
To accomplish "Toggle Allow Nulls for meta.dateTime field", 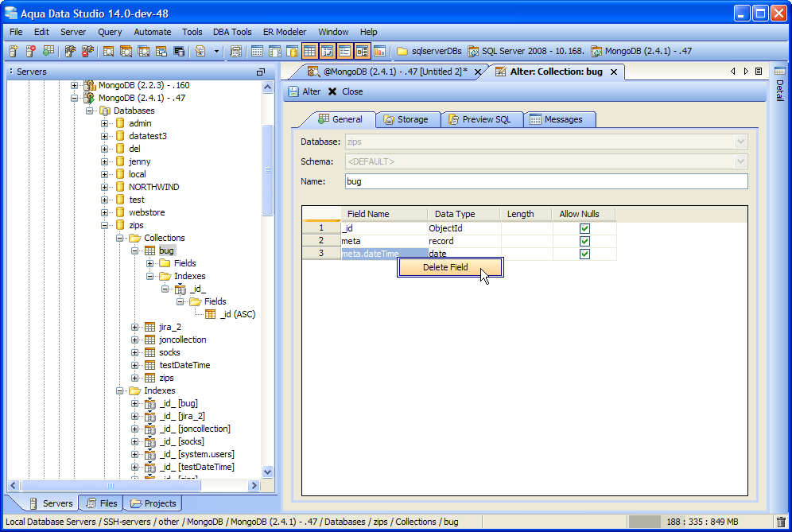I will point(584,254).
